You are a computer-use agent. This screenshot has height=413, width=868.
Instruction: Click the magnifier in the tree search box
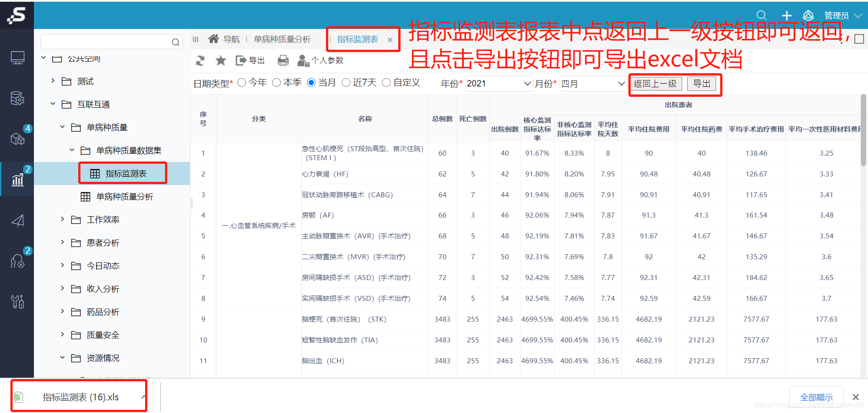point(175,42)
